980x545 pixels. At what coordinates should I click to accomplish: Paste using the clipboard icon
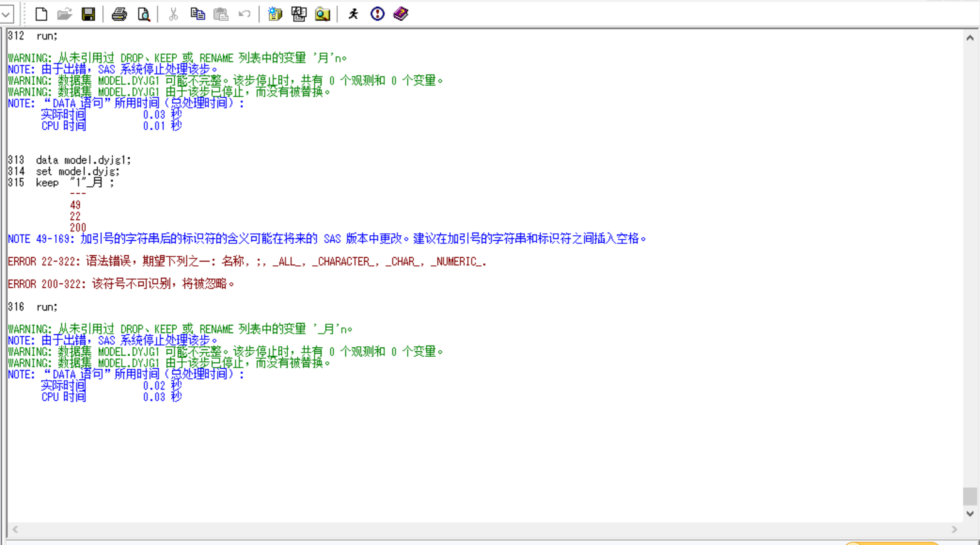pyautogui.click(x=221, y=14)
